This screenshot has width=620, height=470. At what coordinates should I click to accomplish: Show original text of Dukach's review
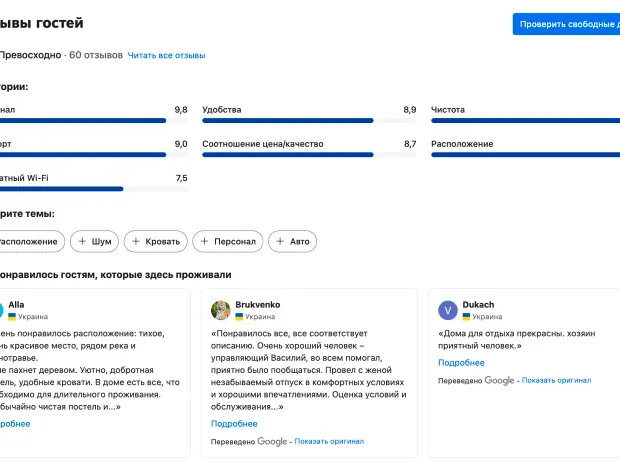tap(556, 380)
